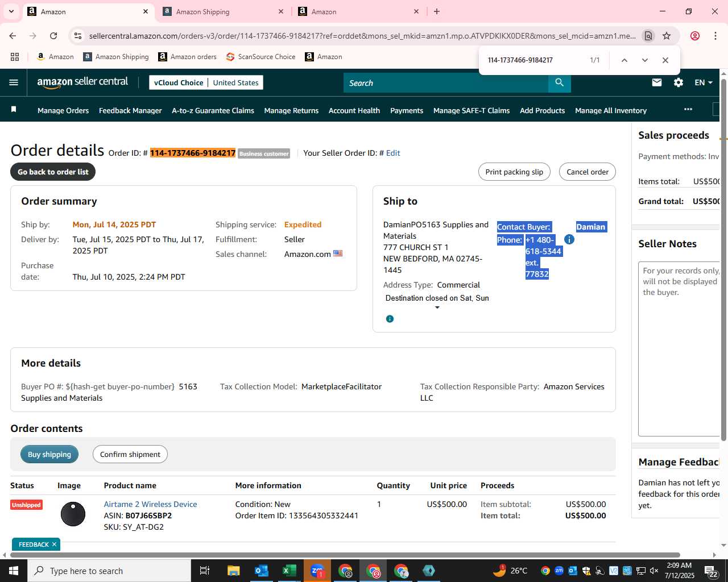Click the product image thumbnail

point(73,514)
